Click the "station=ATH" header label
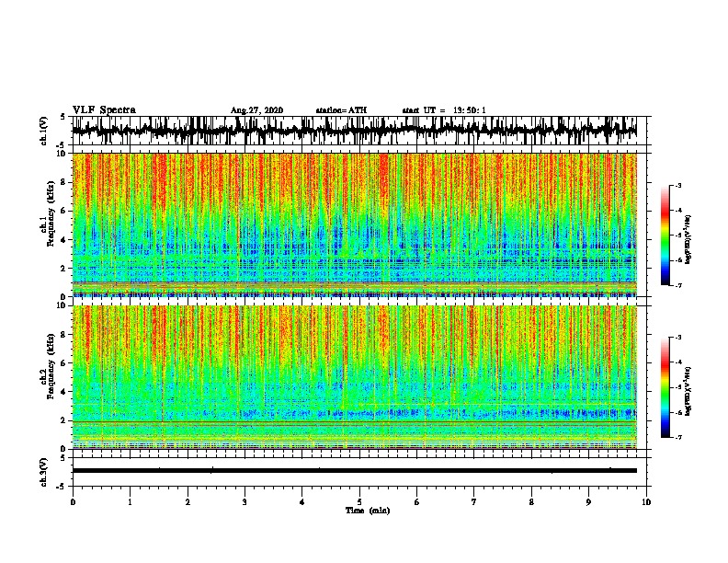This screenshot has width=728, height=563. point(341,110)
